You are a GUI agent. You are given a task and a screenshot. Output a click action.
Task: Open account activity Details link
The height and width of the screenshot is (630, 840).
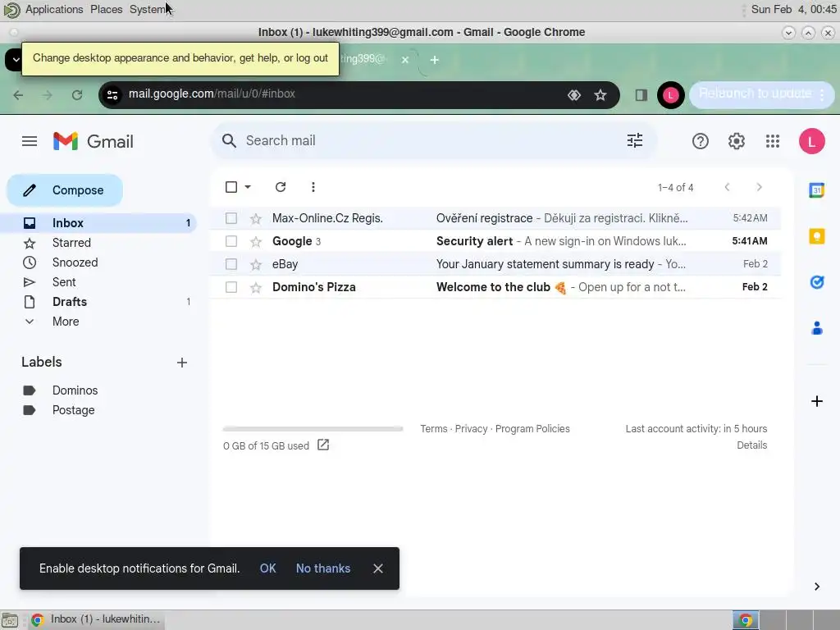pos(751,445)
